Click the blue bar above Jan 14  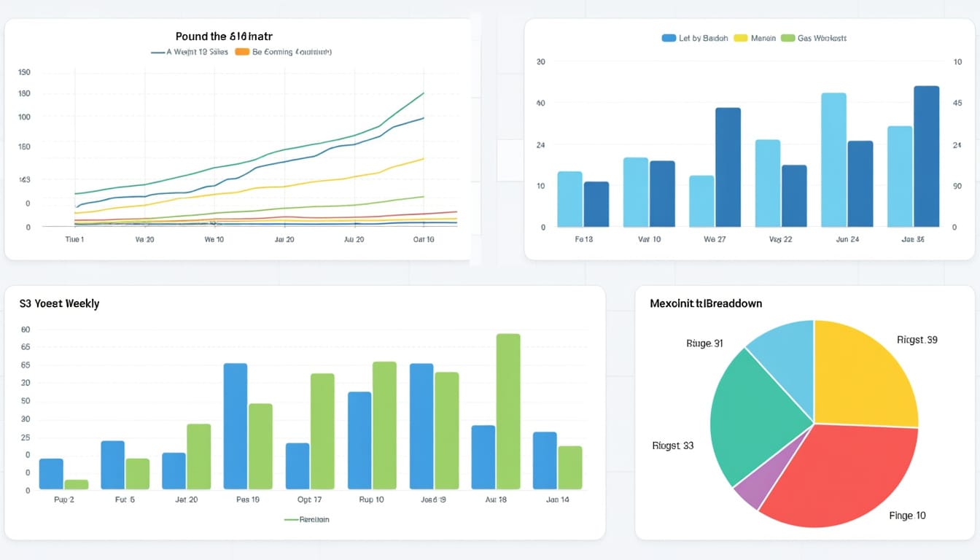point(545,461)
